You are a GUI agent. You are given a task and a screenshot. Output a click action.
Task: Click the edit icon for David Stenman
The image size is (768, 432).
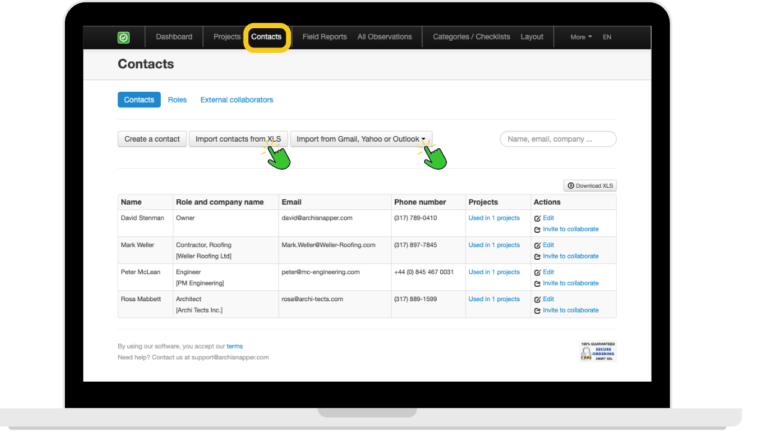pos(537,217)
